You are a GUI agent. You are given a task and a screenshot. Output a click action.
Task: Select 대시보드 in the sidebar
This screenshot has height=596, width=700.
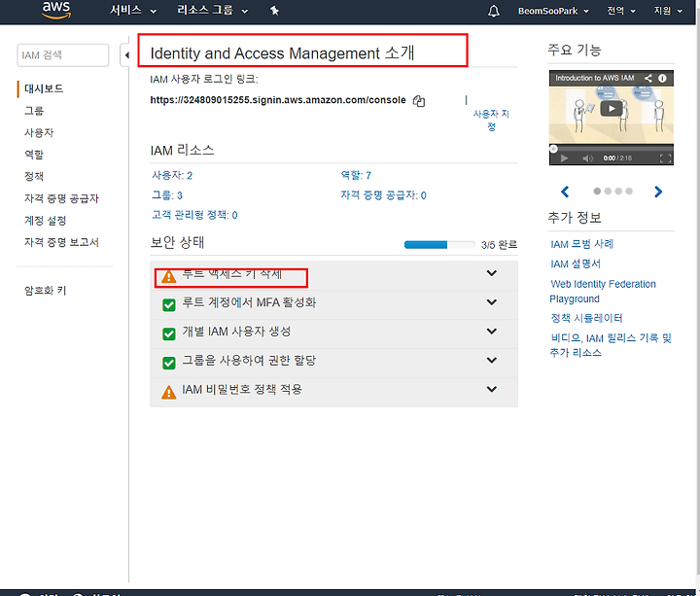click(x=44, y=88)
